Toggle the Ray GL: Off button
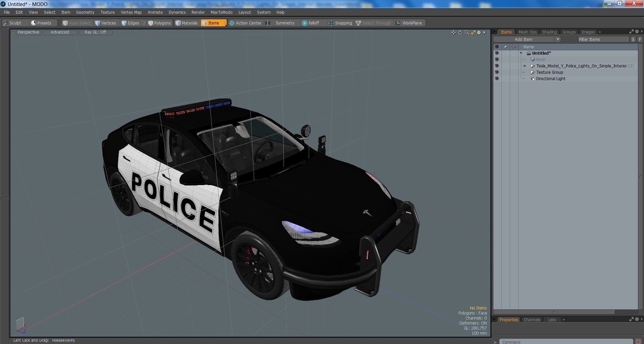 tap(95, 32)
